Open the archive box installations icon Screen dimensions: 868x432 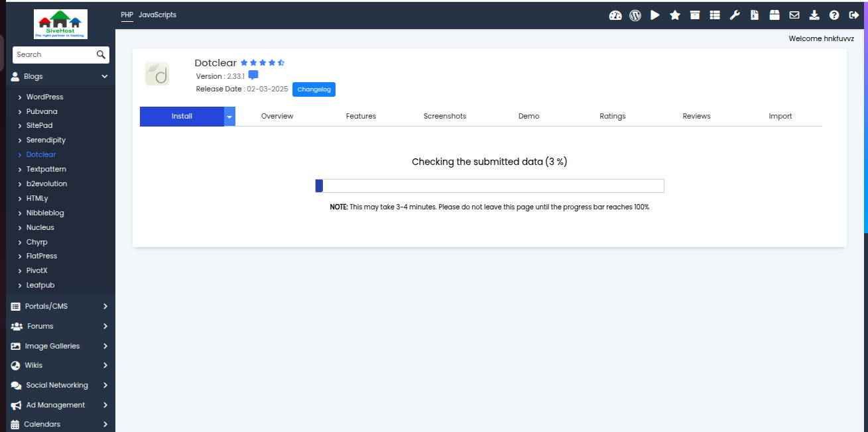pyautogui.click(x=695, y=15)
